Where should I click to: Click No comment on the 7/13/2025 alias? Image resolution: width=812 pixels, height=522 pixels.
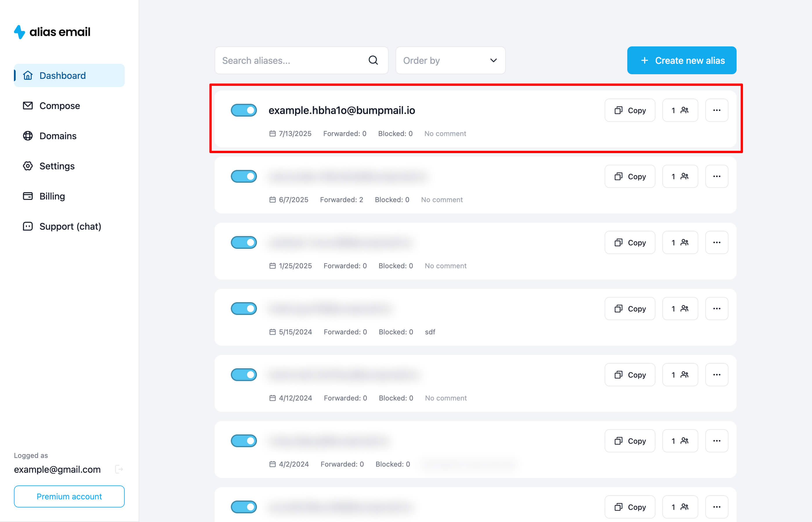pos(445,134)
